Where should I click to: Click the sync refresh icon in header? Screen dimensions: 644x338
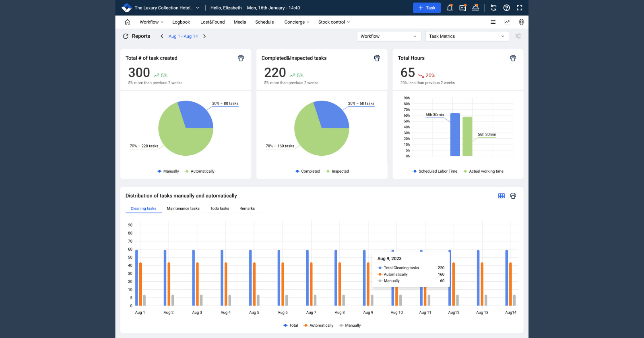pyautogui.click(x=493, y=8)
